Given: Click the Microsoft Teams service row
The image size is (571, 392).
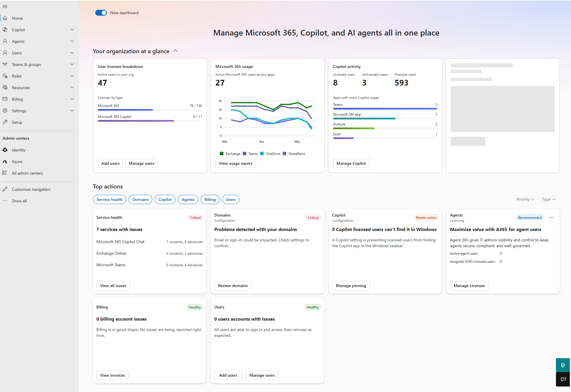Looking at the screenshot, I should coord(149,265).
